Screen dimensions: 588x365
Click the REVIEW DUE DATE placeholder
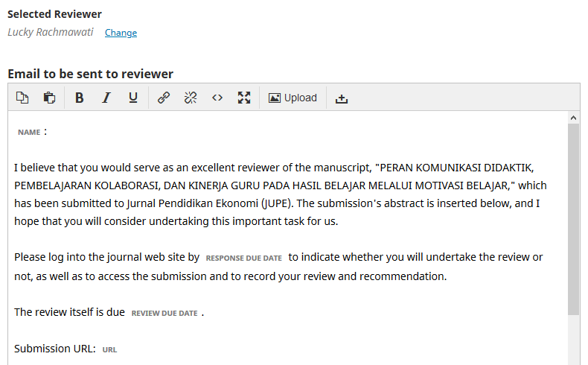click(x=164, y=314)
